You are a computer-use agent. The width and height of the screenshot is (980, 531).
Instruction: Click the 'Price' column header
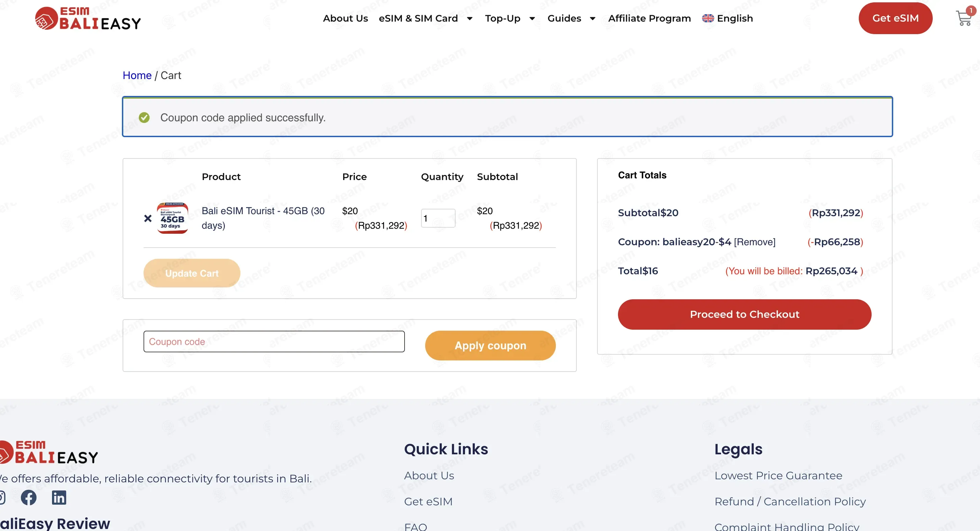(x=354, y=177)
